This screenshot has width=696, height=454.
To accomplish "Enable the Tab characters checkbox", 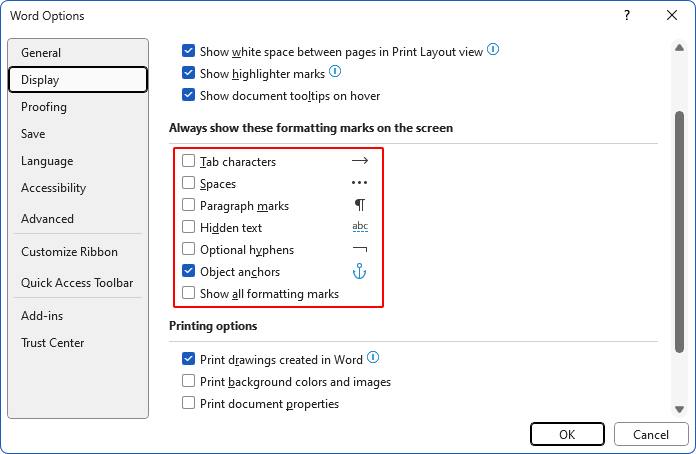I will coord(189,161).
